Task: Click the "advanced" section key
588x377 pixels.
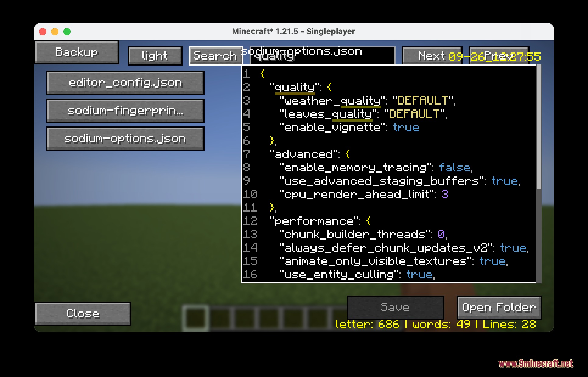Action: 305,154
